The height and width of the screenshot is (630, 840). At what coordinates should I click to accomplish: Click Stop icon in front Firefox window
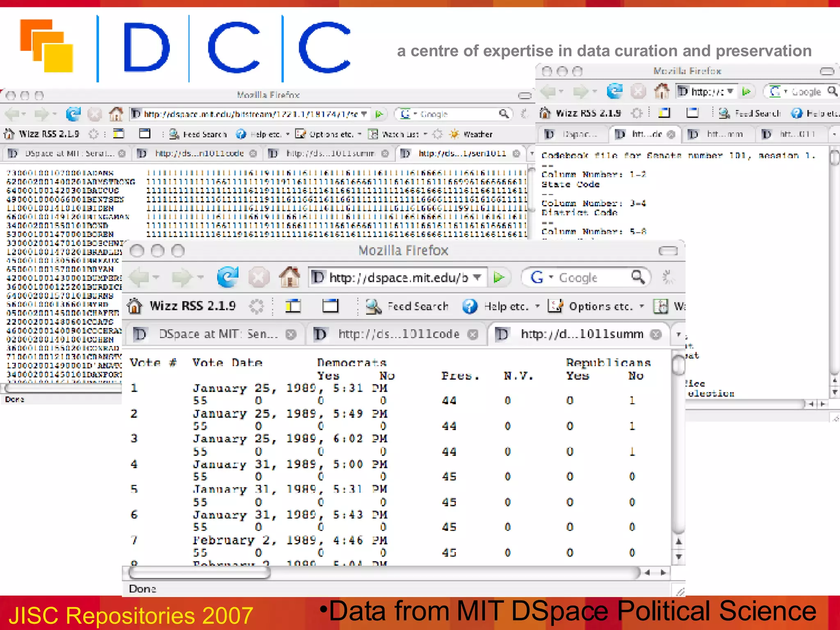pyautogui.click(x=258, y=278)
